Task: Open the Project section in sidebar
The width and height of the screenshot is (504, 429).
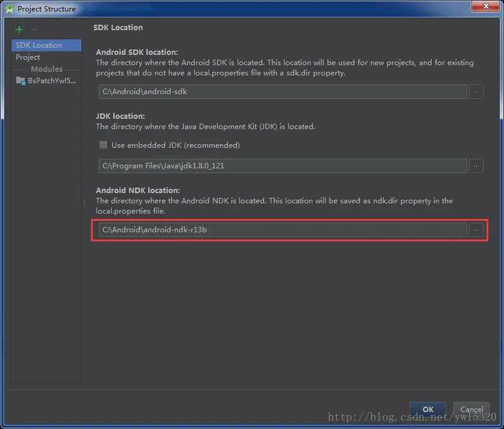Action: tap(46, 57)
